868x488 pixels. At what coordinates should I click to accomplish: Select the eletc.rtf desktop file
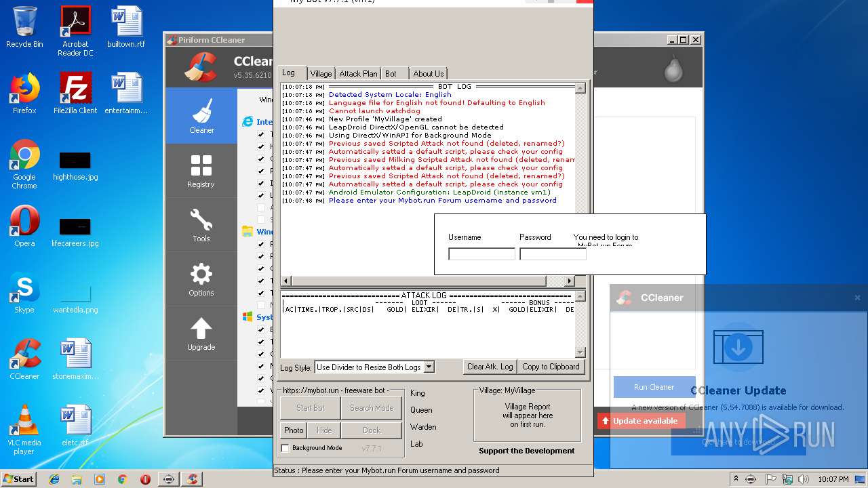75,426
